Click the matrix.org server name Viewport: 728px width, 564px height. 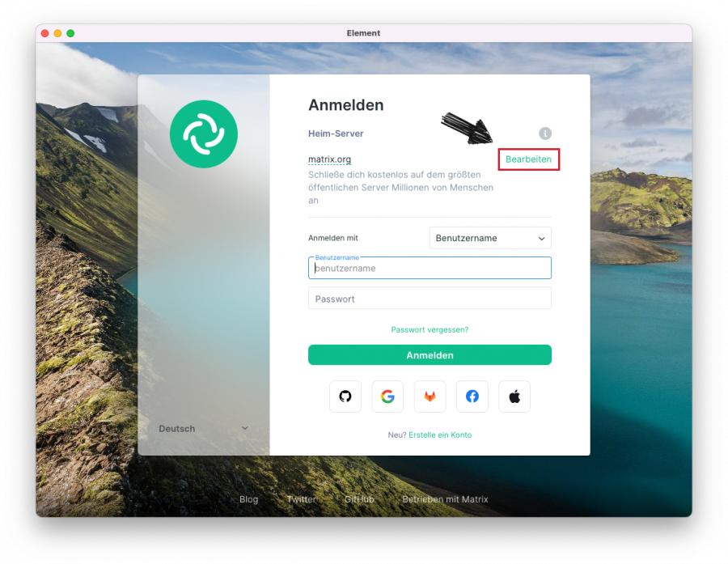pyautogui.click(x=329, y=159)
